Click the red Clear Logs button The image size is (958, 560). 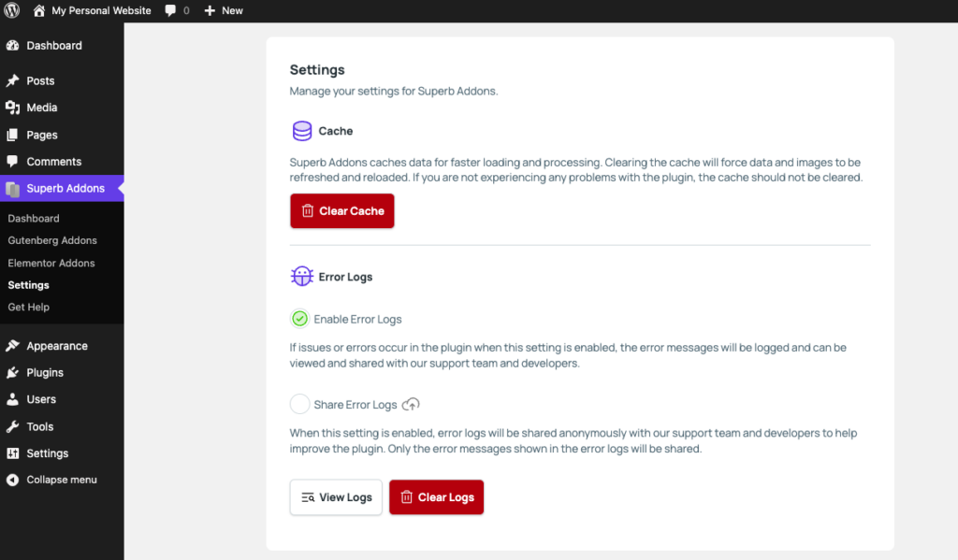pyautogui.click(x=436, y=497)
